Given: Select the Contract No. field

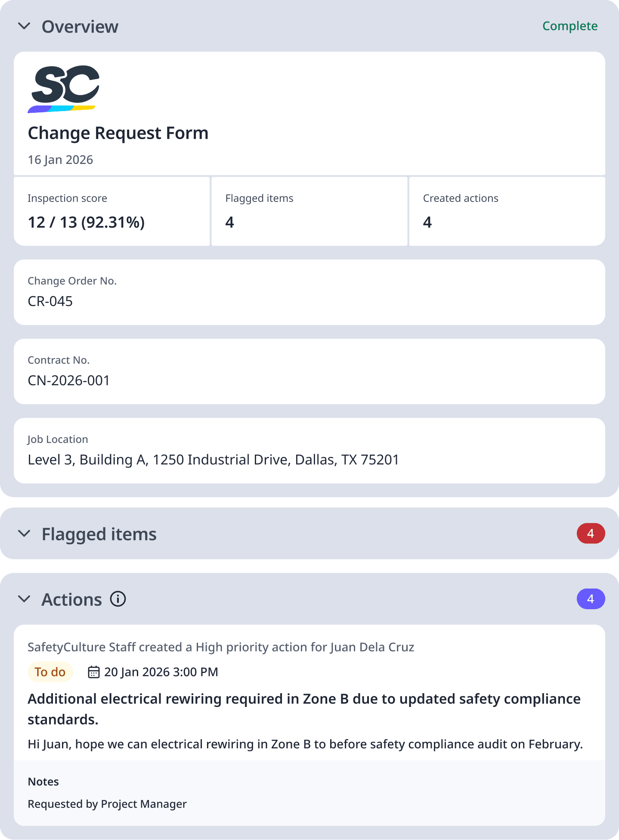Looking at the screenshot, I should pyautogui.click(x=309, y=371).
